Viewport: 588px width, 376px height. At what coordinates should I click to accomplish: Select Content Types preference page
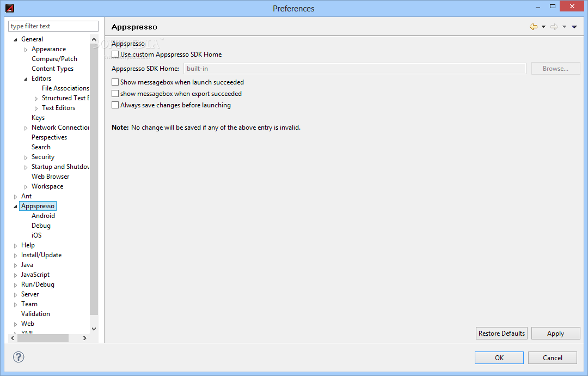pos(52,69)
